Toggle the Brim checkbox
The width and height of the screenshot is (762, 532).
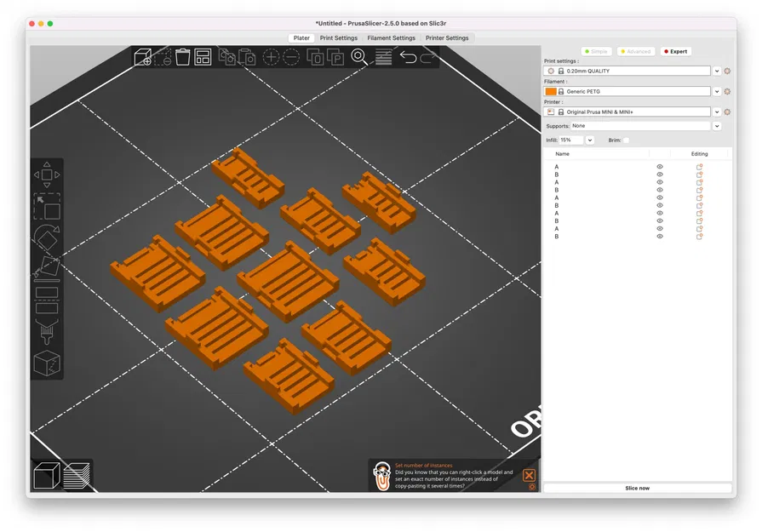click(x=626, y=140)
